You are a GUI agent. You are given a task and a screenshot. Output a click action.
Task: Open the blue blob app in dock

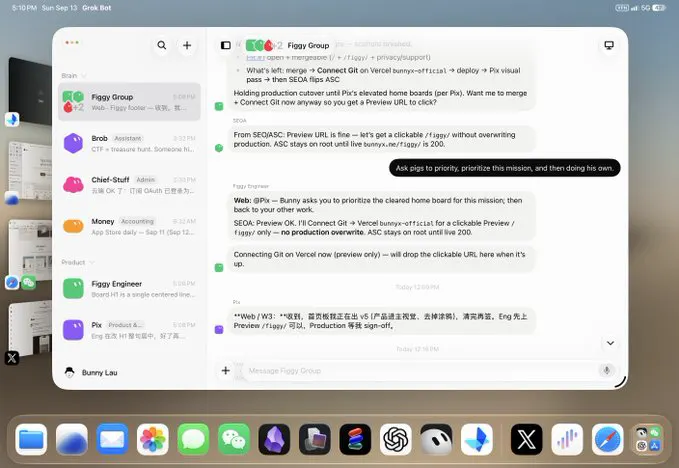pos(71,439)
